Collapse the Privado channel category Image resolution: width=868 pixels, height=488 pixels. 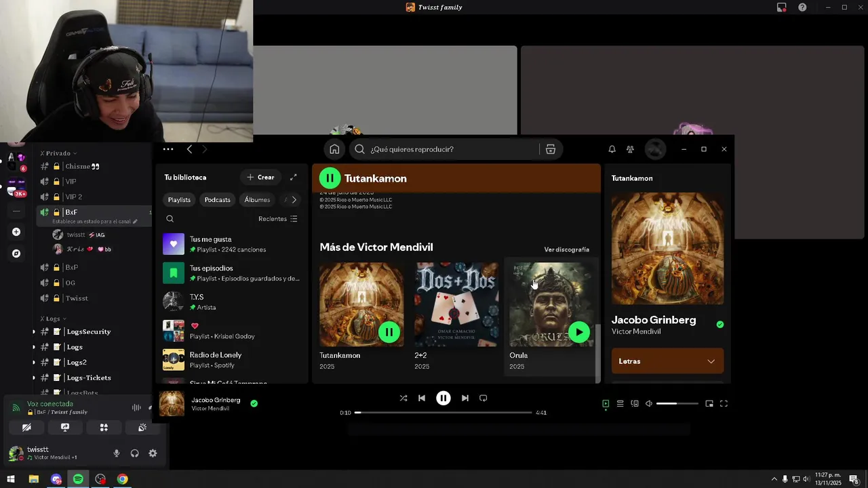pyautogui.click(x=58, y=153)
